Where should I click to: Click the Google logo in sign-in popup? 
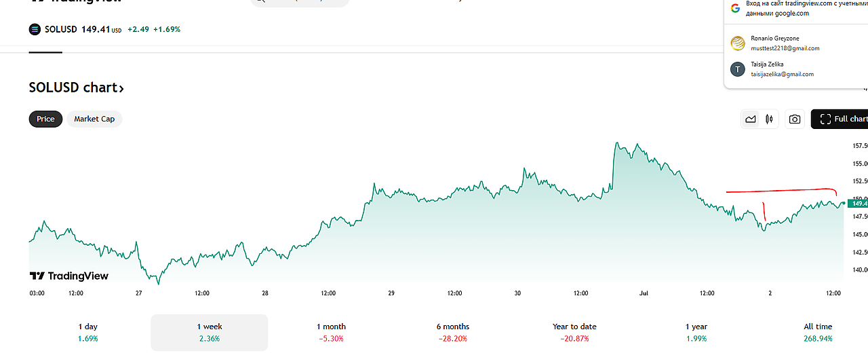pos(735,8)
